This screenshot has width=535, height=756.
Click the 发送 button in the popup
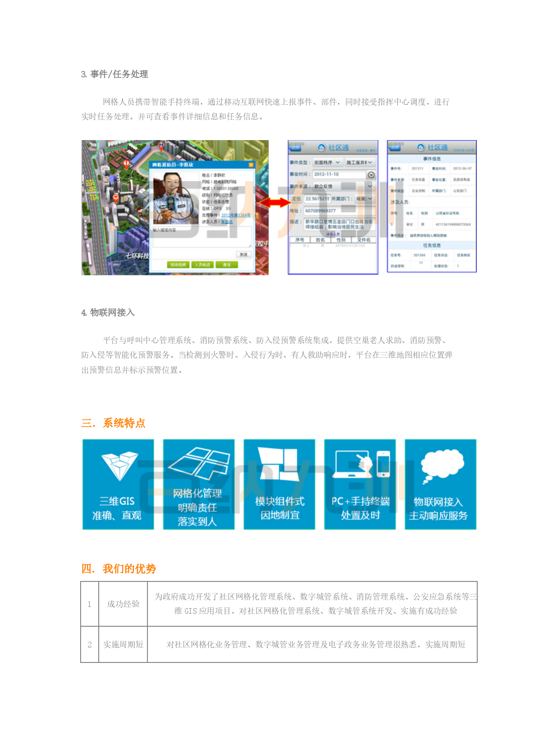coord(244,255)
